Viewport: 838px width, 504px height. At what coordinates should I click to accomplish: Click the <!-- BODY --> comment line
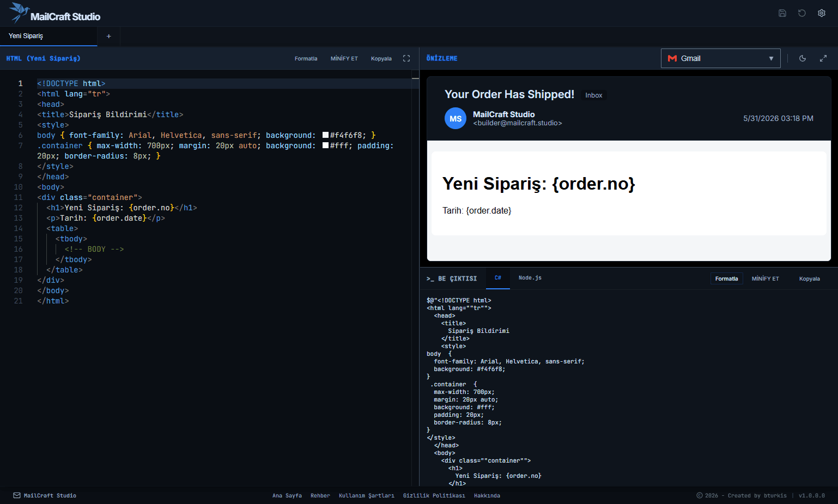tap(94, 249)
